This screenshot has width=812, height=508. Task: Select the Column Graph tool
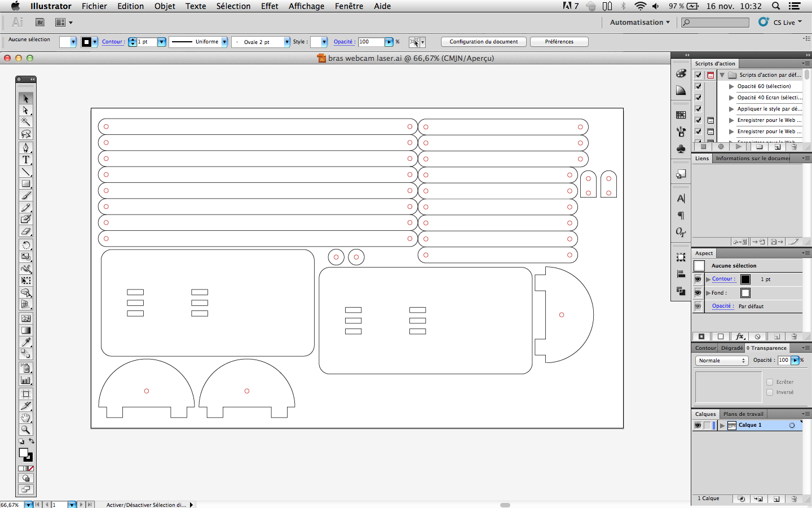coord(26,380)
